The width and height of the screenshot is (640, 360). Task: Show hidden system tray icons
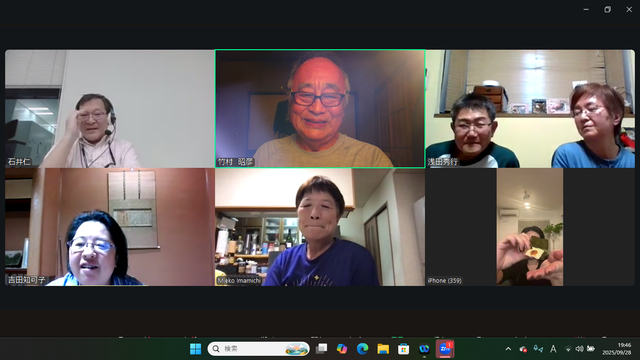point(508,349)
